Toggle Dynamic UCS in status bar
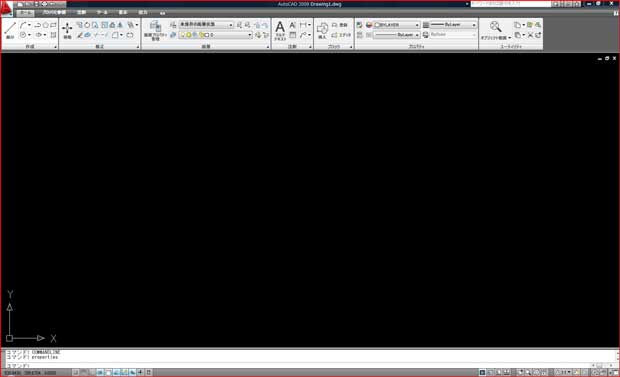The image size is (620, 377). point(124,372)
